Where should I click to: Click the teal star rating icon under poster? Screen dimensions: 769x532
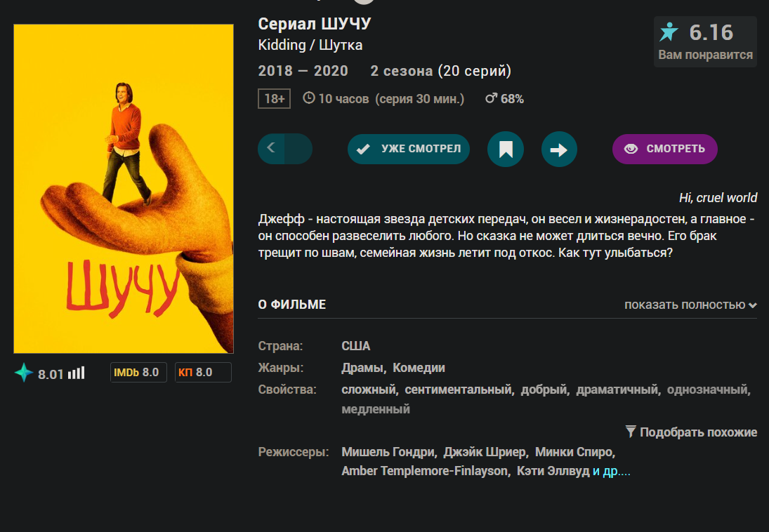(23, 373)
